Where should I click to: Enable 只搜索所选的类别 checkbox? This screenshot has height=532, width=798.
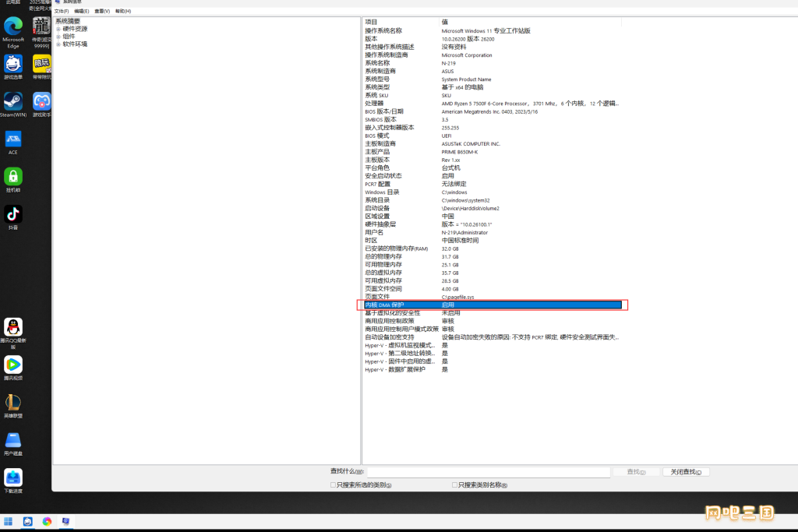tap(333, 484)
